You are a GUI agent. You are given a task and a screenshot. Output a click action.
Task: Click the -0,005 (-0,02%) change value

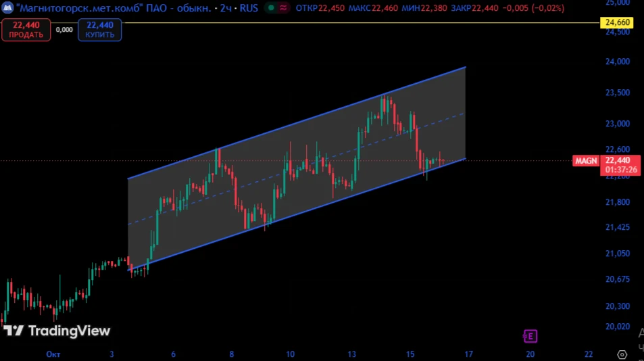coord(533,8)
